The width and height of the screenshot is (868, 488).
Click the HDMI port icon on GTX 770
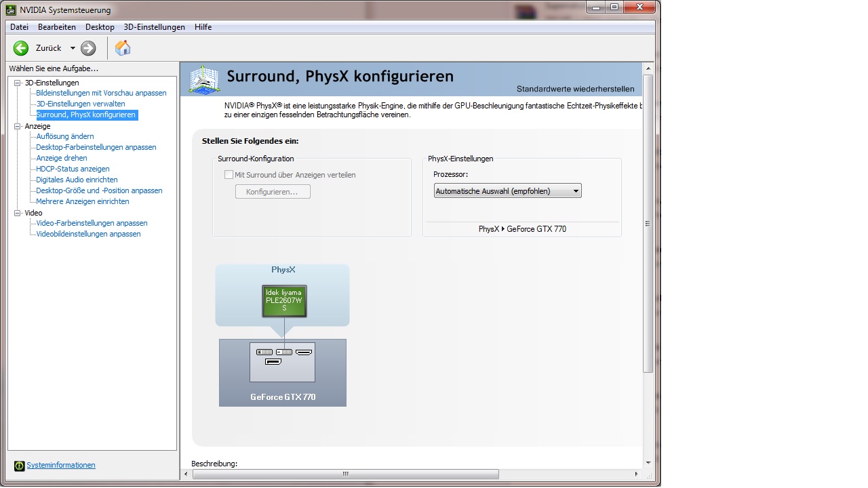point(304,352)
